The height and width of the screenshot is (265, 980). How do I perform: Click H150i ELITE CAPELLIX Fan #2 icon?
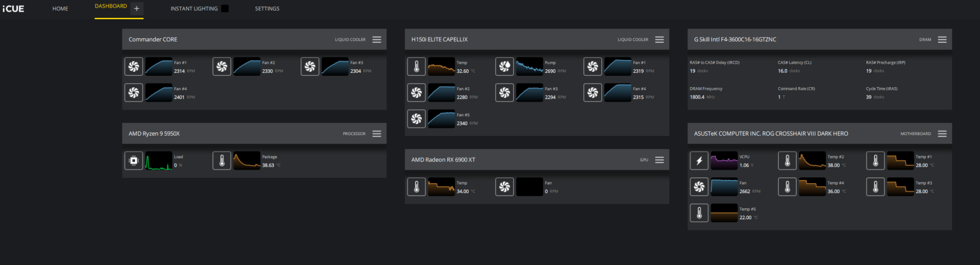pyautogui.click(x=416, y=93)
